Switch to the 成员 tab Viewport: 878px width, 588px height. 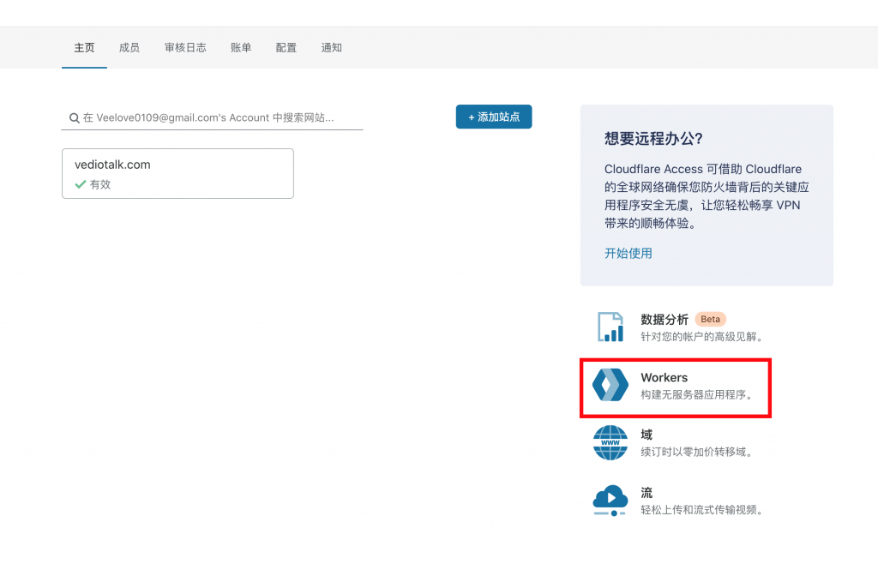tap(129, 48)
